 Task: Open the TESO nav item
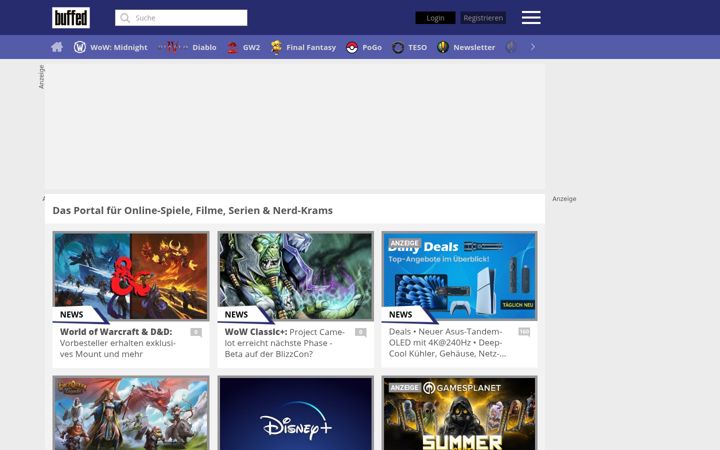pos(417,47)
